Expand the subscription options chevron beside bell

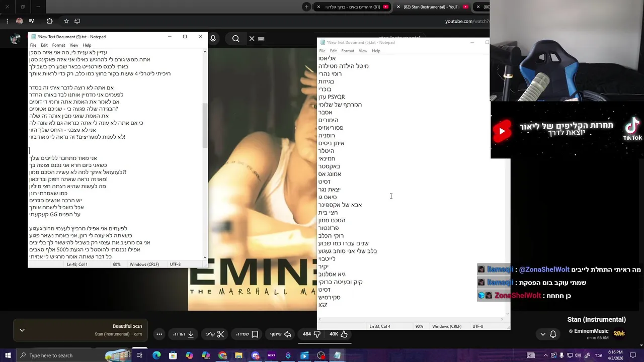(542, 334)
